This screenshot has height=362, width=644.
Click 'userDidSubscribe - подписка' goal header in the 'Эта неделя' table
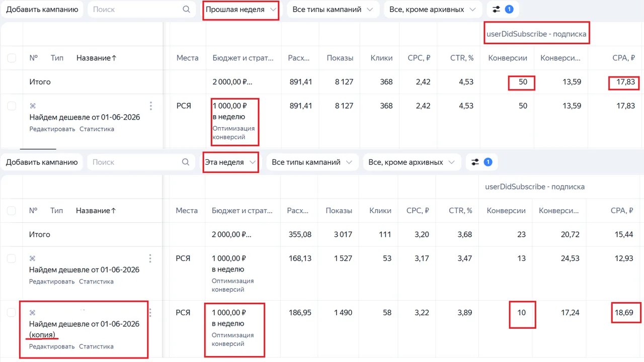[x=535, y=187]
